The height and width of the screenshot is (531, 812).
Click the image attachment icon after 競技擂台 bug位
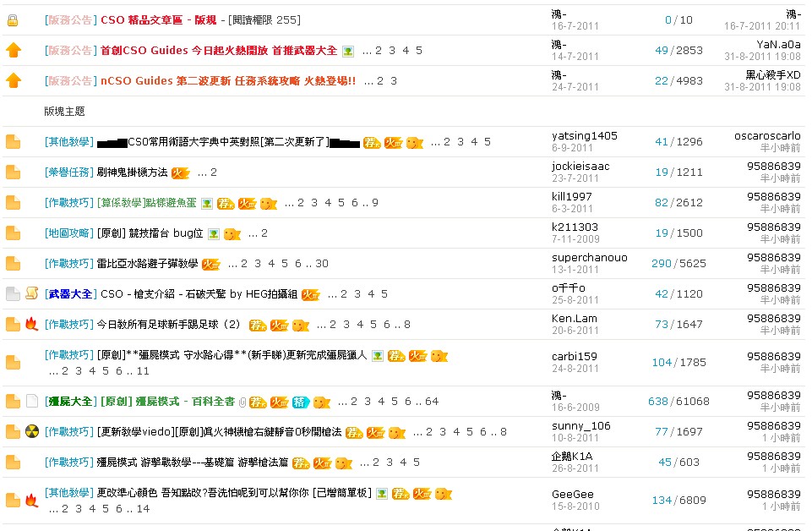coord(214,233)
